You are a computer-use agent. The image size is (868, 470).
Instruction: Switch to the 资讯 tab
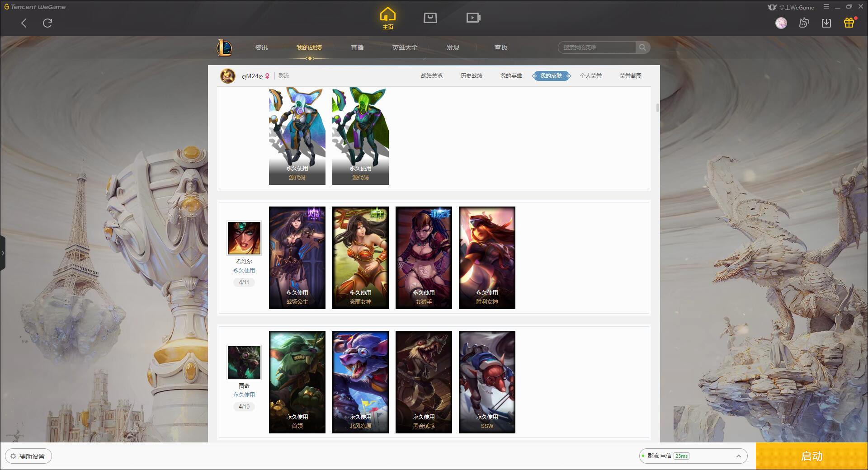pyautogui.click(x=261, y=47)
